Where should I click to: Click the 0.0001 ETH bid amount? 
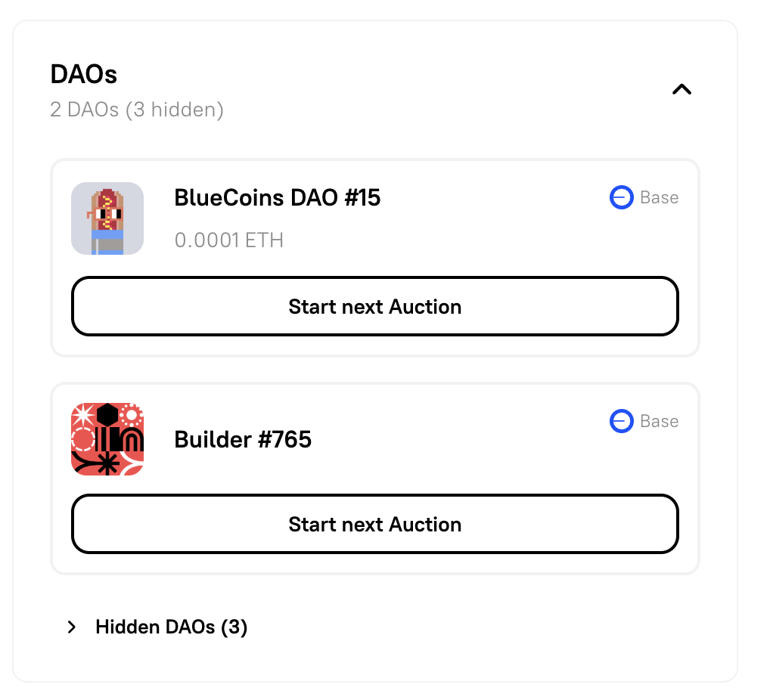(x=229, y=240)
